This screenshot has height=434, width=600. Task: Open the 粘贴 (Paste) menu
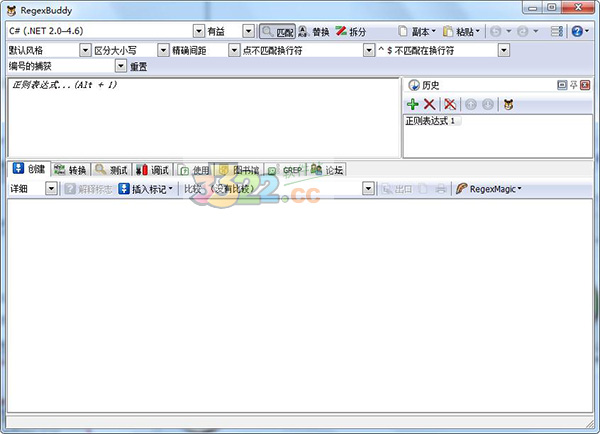coord(461,31)
